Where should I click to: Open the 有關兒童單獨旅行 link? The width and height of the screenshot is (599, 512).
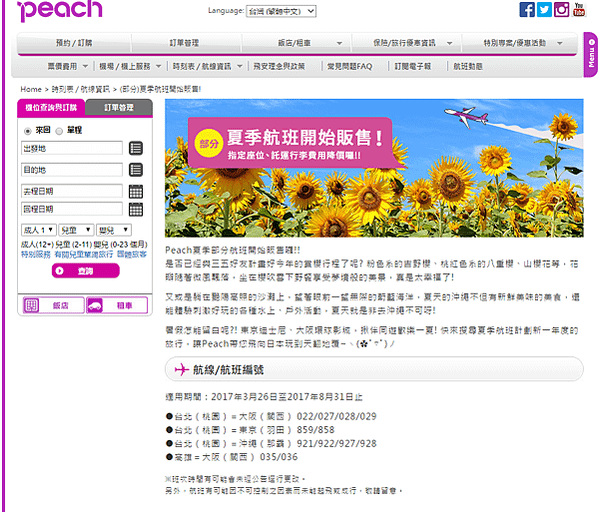pyautogui.click(x=84, y=254)
